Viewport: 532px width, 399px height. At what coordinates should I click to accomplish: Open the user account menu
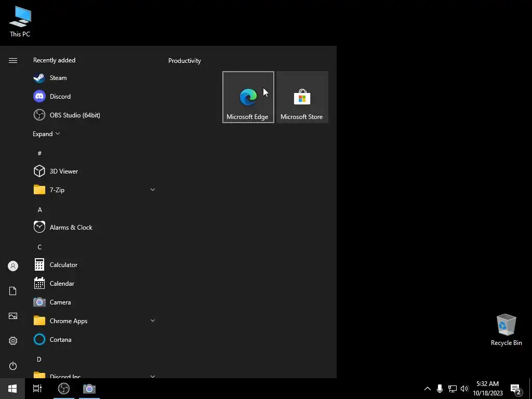coord(13,266)
